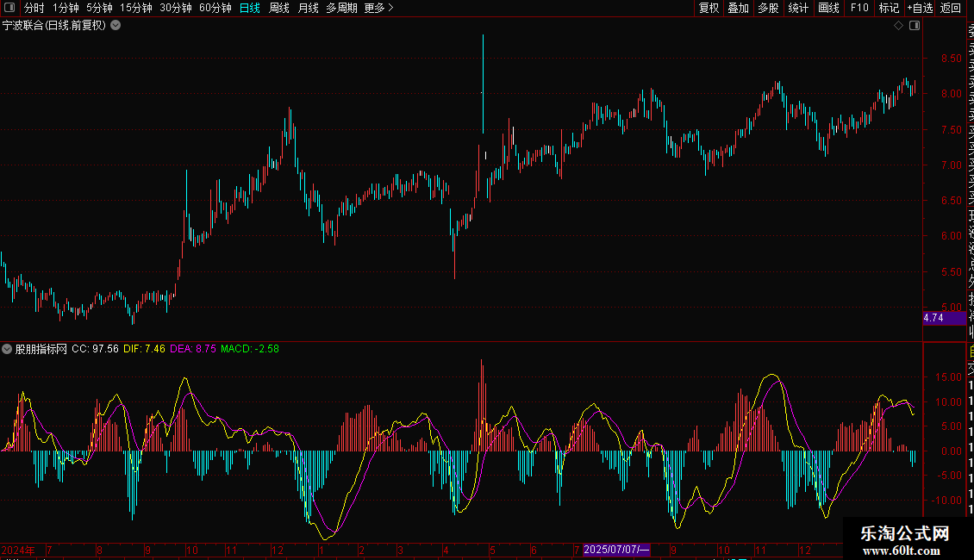
Task: Click the 2025/07/07 date marker
Action: [x=616, y=550]
